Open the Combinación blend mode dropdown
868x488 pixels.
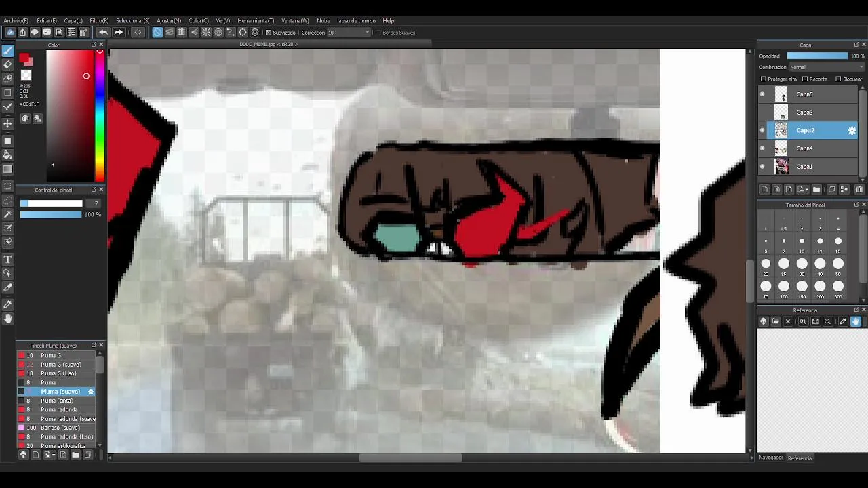pos(827,67)
